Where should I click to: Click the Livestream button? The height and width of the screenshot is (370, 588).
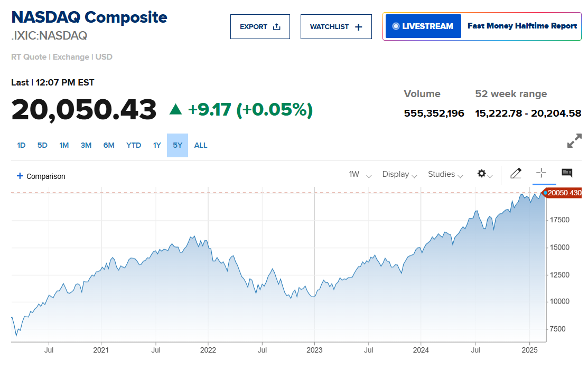[x=423, y=26]
